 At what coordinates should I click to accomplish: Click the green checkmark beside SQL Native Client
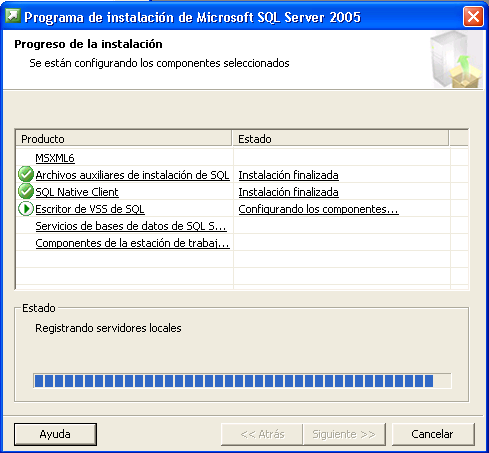pyautogui.click(x=26, y=191)
